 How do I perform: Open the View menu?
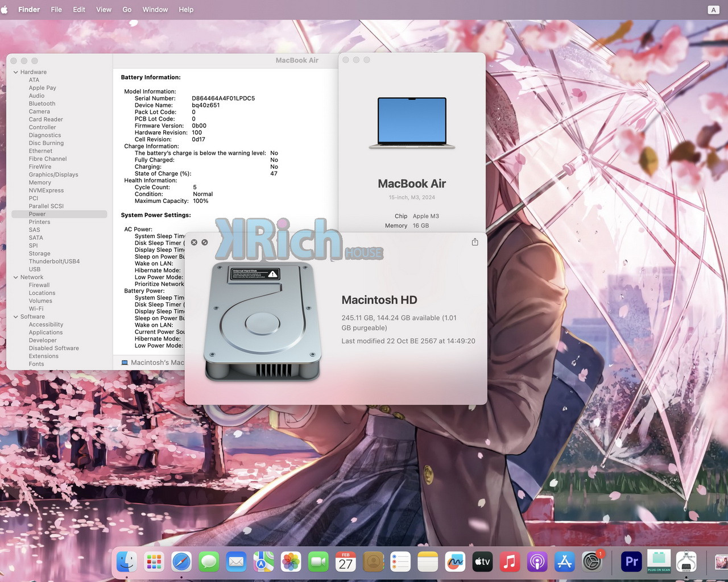pos(104,10)
